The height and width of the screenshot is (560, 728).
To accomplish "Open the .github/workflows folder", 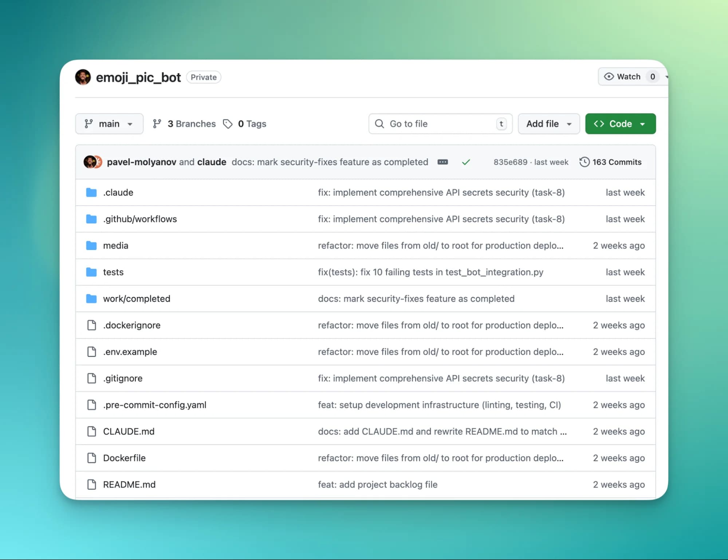I will tap(140, 219).
